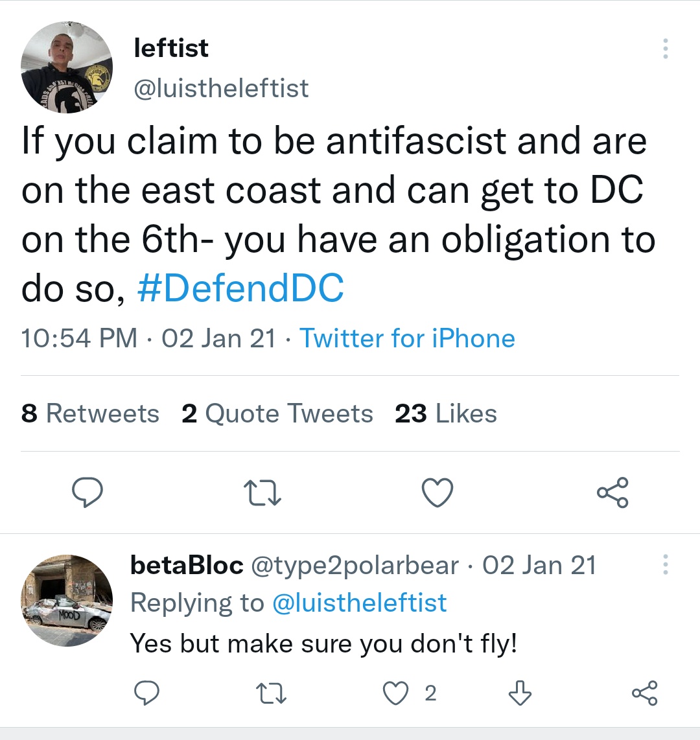The width and height of the screenshot is (700, 740).
Task: Open the betaBloc display name profile
Action: [187, 565]
